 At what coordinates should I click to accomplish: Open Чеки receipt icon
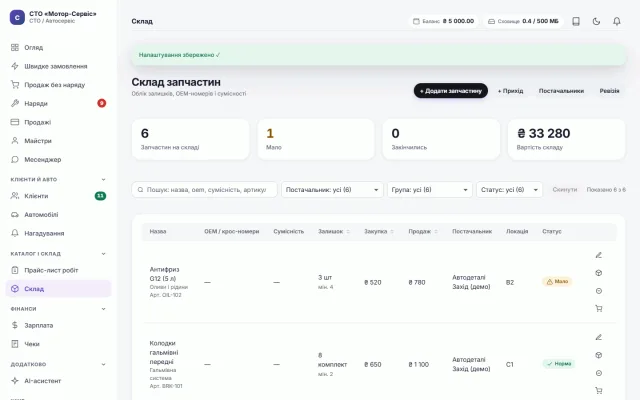15,344
